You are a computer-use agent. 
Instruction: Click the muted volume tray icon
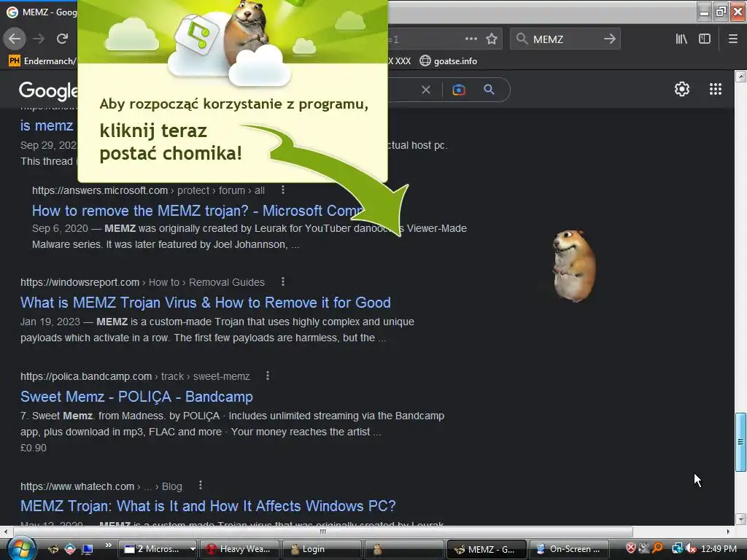point(691,548)
